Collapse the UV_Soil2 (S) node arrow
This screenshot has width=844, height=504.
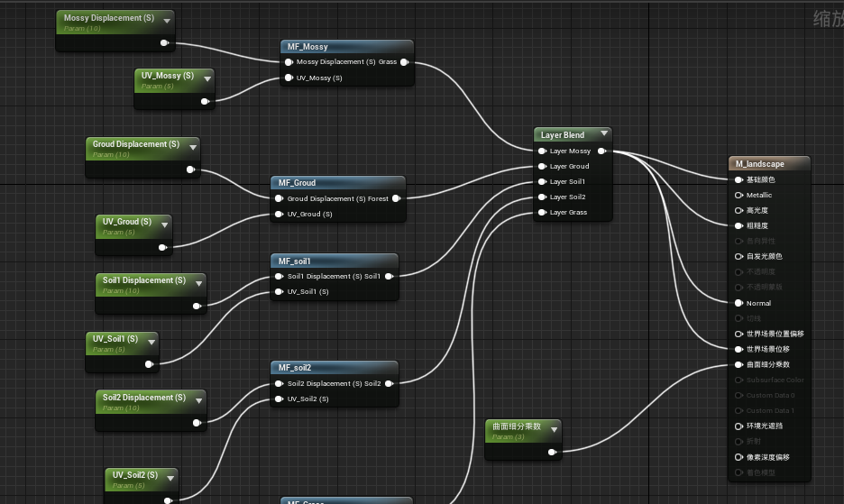[x=170, y=478]
